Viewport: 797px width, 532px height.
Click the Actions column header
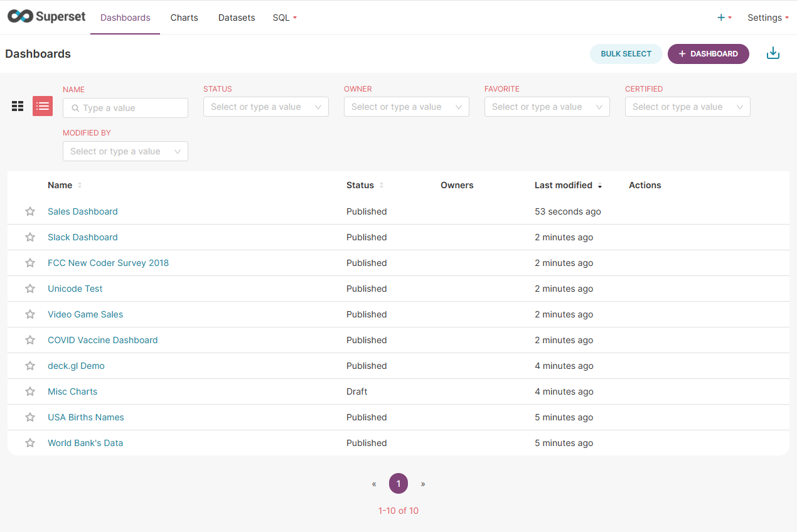pos(645,185)
